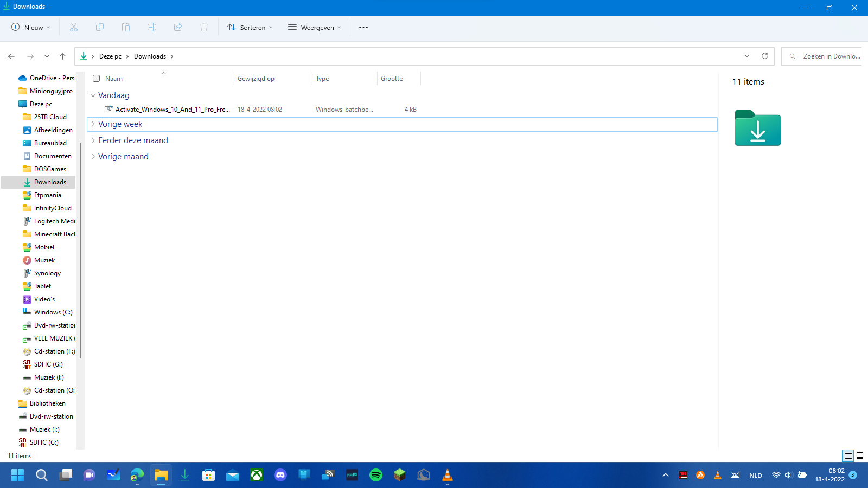Click the Paste icon
This screenshot has width=868, height=488.
(x=126, y=27)
